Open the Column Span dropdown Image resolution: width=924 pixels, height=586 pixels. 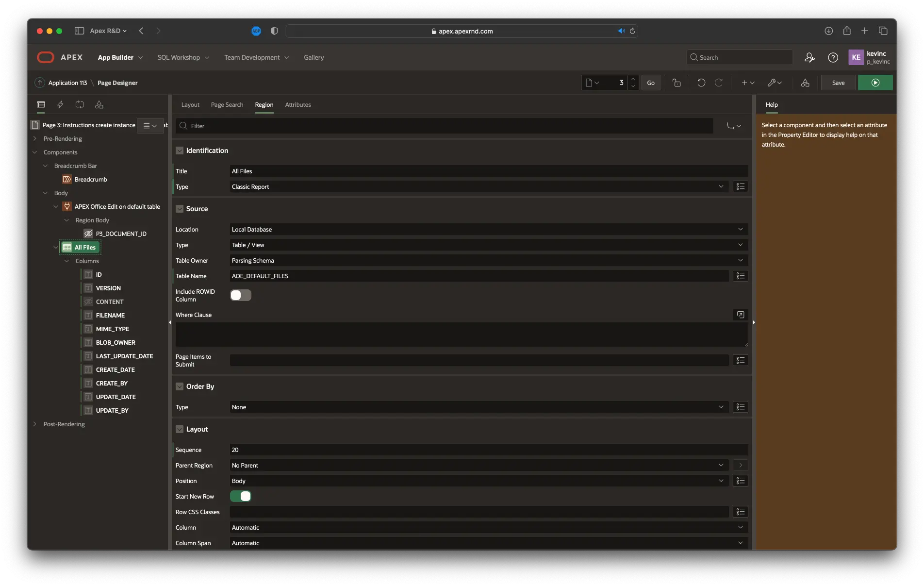tap(489, 543)
